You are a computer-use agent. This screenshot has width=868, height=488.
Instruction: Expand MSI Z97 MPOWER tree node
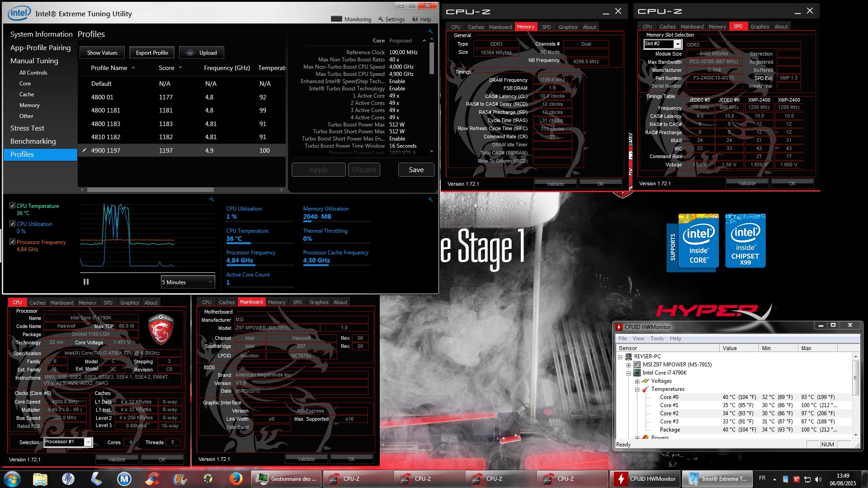(629, 365)
